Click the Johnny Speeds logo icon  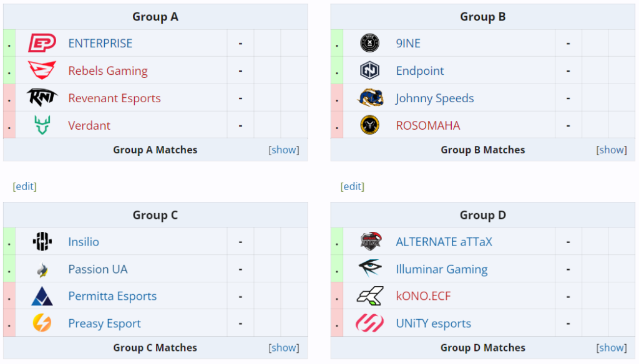(369, 98)
